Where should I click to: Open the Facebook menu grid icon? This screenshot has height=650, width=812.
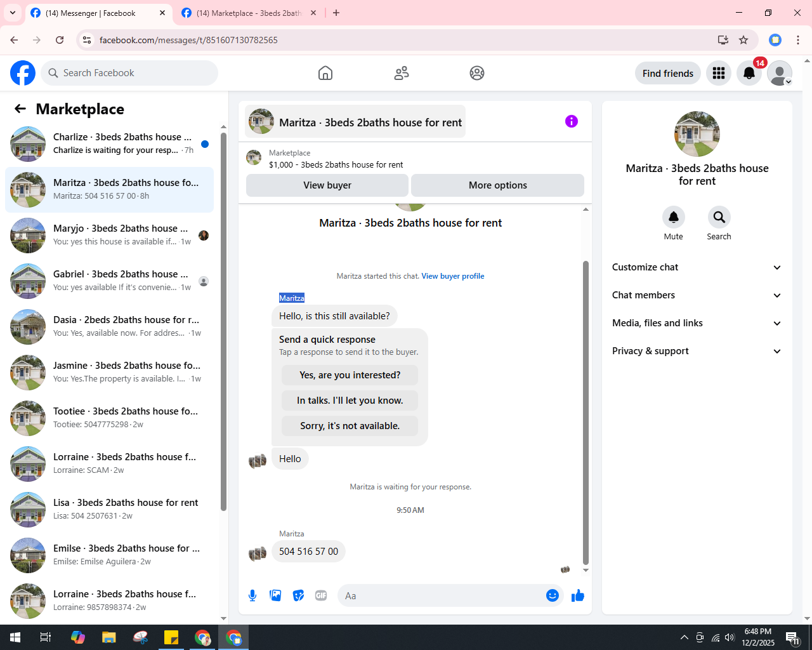click(x=719, y=73)
